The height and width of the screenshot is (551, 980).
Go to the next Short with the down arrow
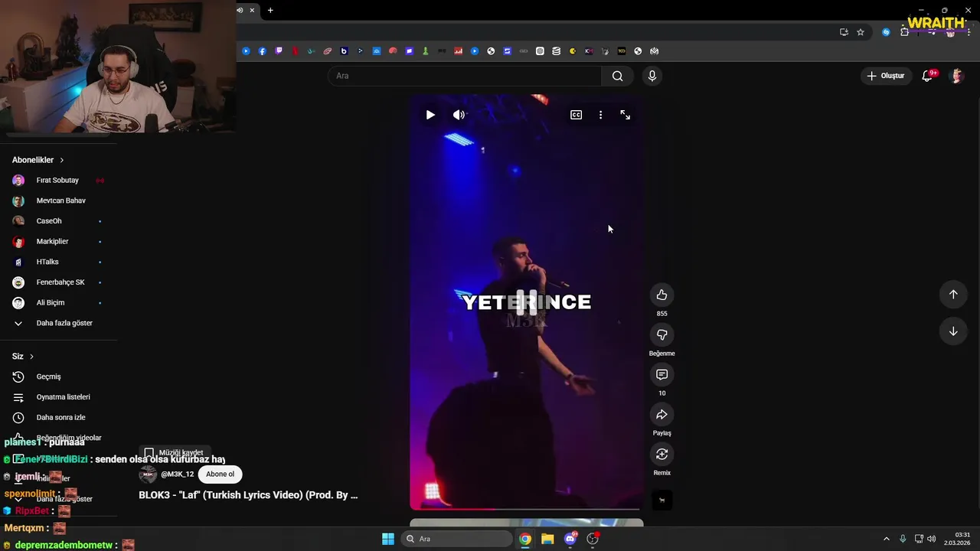[953, 331]
